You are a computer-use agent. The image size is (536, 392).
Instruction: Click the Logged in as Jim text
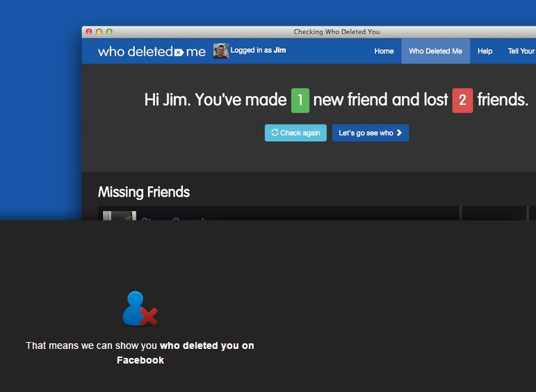(x=258, y=51)
